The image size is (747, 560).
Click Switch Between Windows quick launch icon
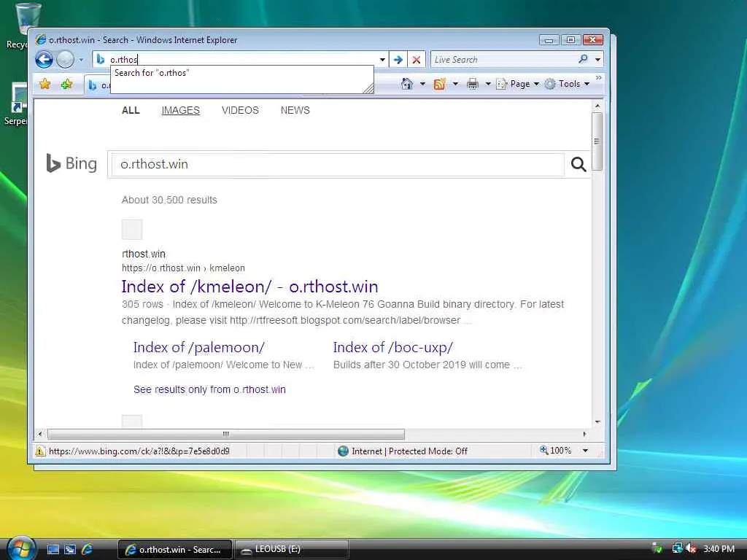tap(70, 550)
